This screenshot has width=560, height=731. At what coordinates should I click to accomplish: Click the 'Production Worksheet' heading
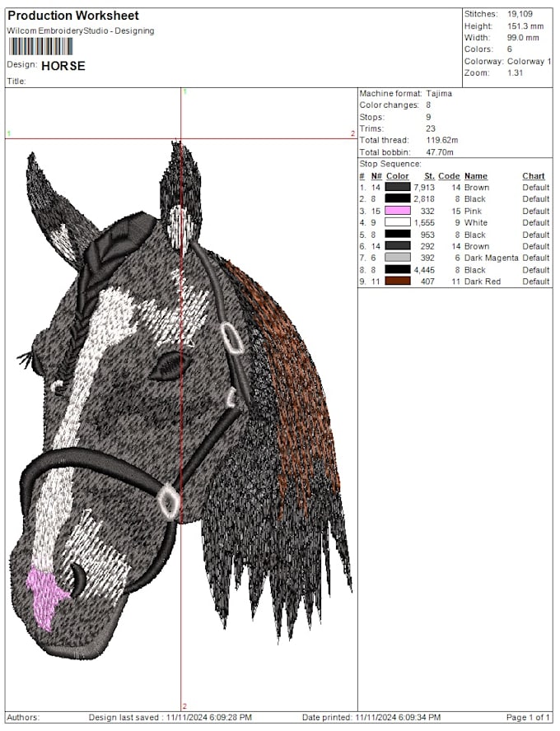point(73,16)
